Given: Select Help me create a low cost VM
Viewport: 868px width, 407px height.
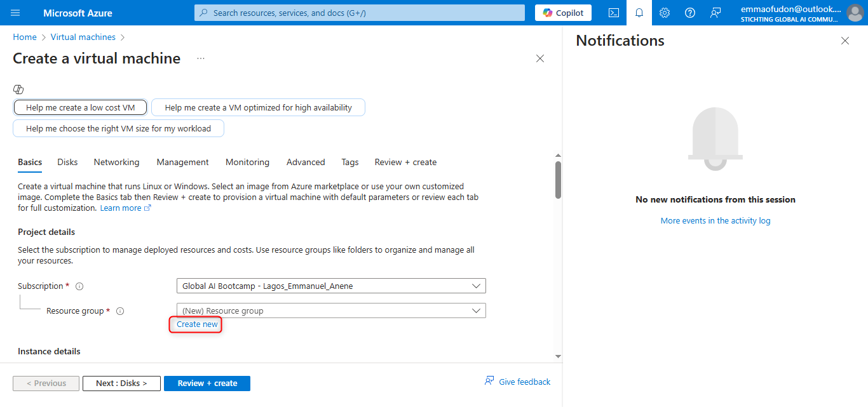Looking at the screenshot, I should click(x=80, y=108).
